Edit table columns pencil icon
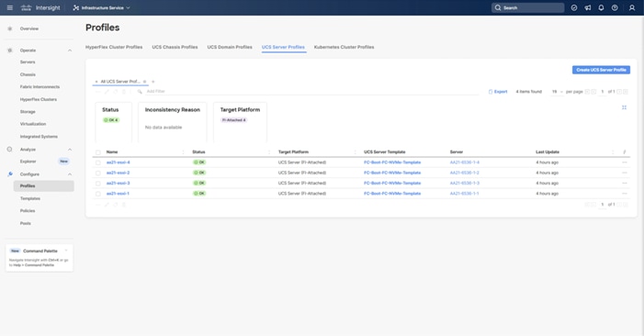The width and height of the screenshot is (644, 336). pyautogui.click(x=625, y=152)
